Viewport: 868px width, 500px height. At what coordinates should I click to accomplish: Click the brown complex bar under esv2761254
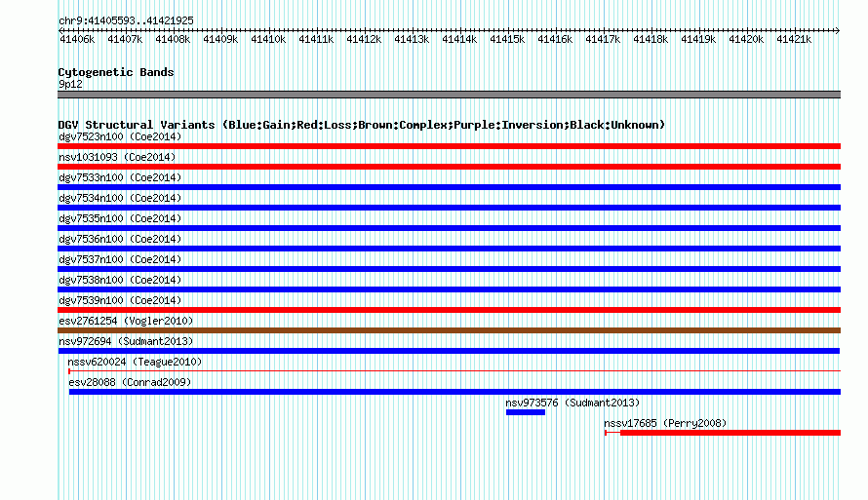click(449, 330)
